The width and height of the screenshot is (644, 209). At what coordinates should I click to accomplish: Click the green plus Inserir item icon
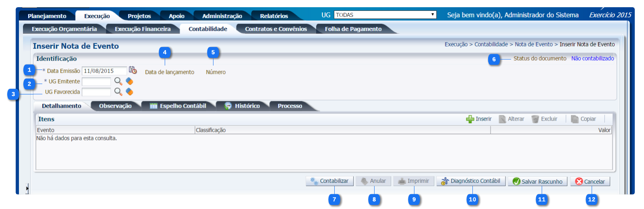tap(470, 119)
